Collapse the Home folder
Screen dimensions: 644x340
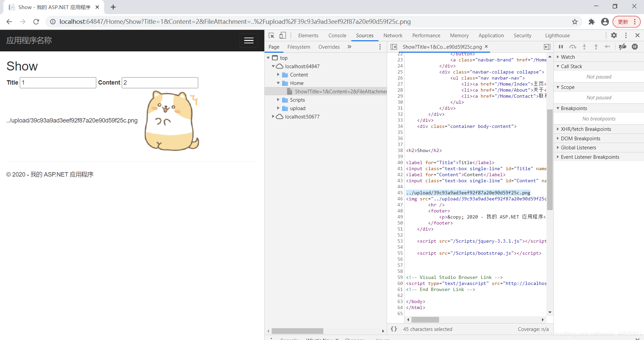(x=278, y=83)
